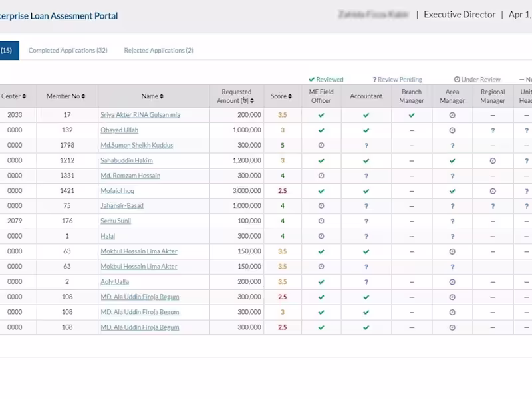
Task: Click Aoly Ualla's Accountant pending question mark
Action: [x=366, y=282]
